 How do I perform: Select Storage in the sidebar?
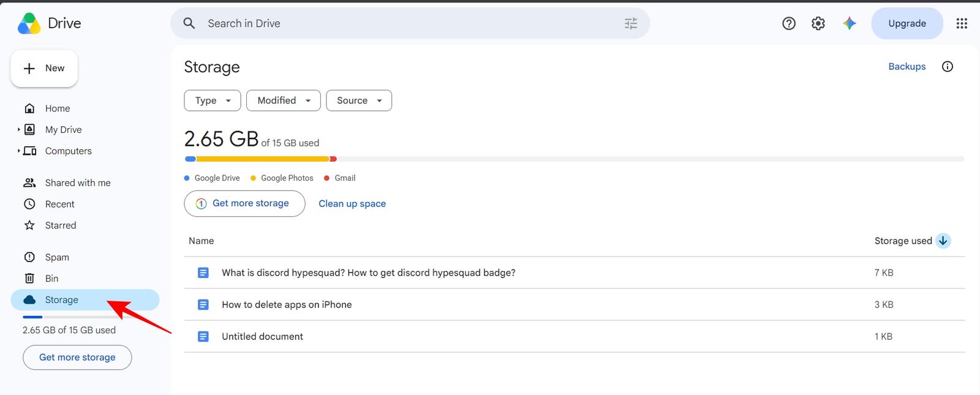[x=85, y=300]
